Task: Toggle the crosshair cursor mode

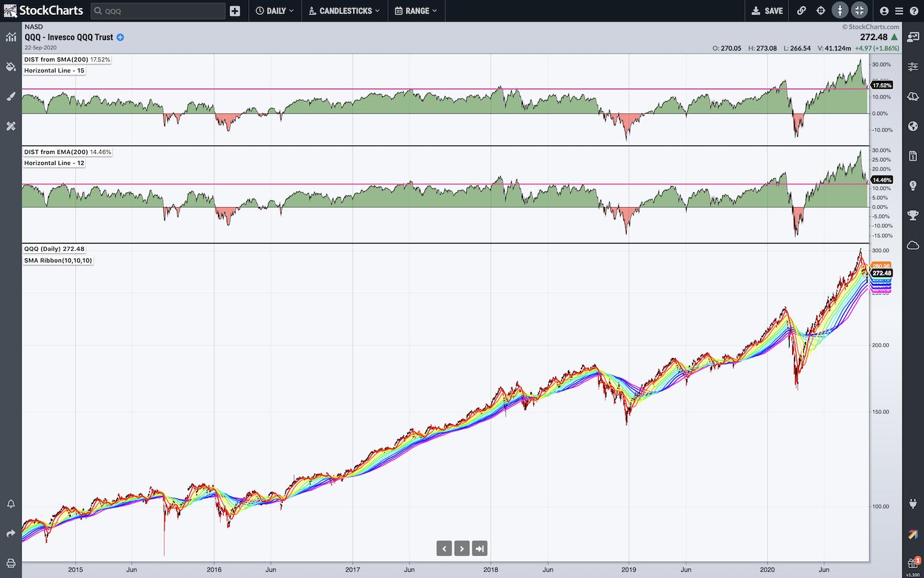Action: [821, 10]
